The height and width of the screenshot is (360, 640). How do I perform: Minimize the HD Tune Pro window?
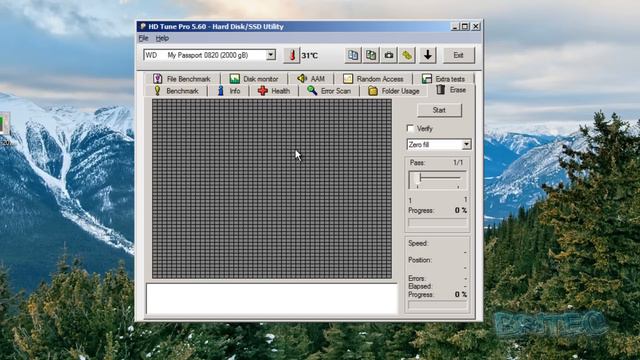[x=456, y=27]
